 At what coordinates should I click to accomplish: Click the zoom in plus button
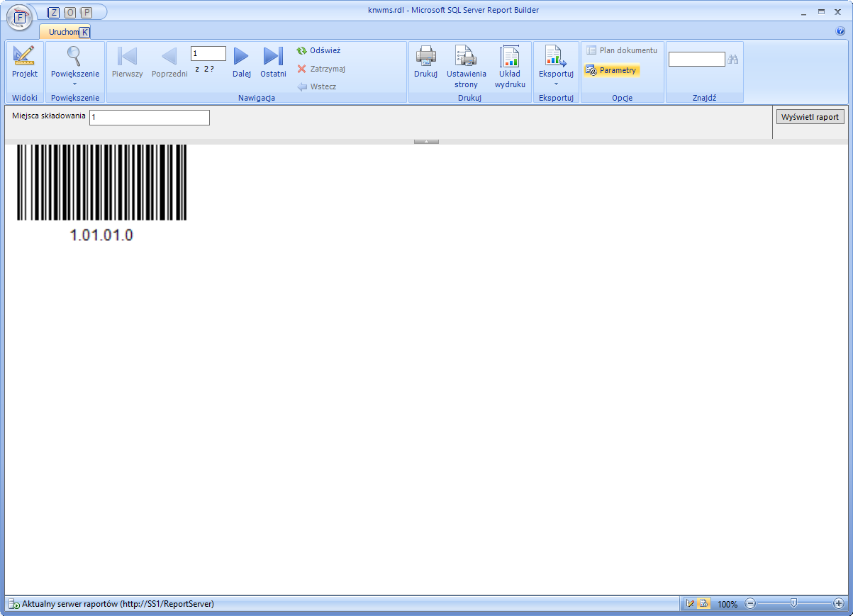(x=839, y=604)
